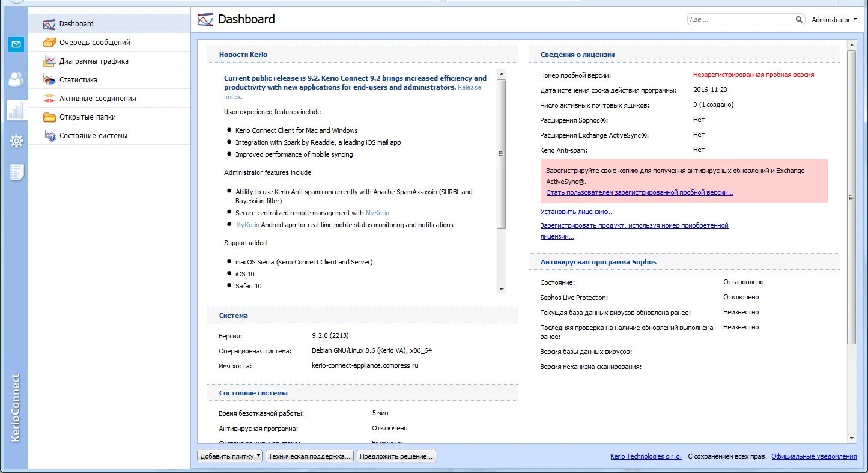Screen dimensions: 868x473
Task: Select the Dashboard menu entry
Action: 109,24
